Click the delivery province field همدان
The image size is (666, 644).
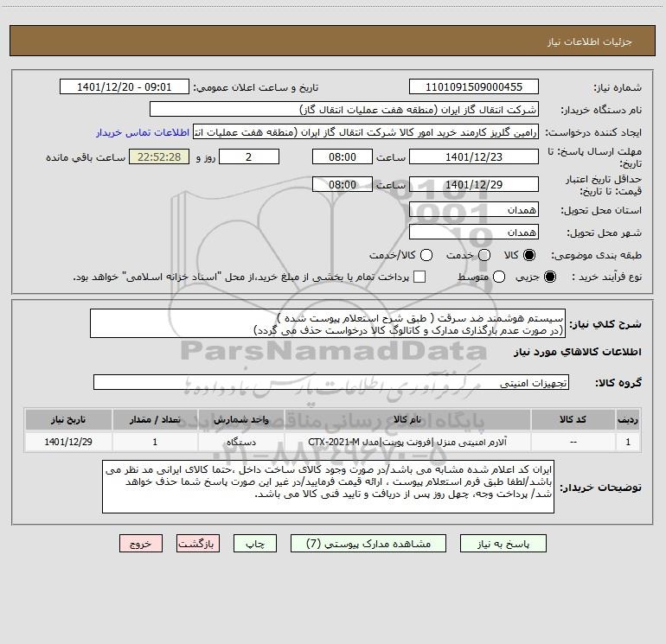point(474,209)
